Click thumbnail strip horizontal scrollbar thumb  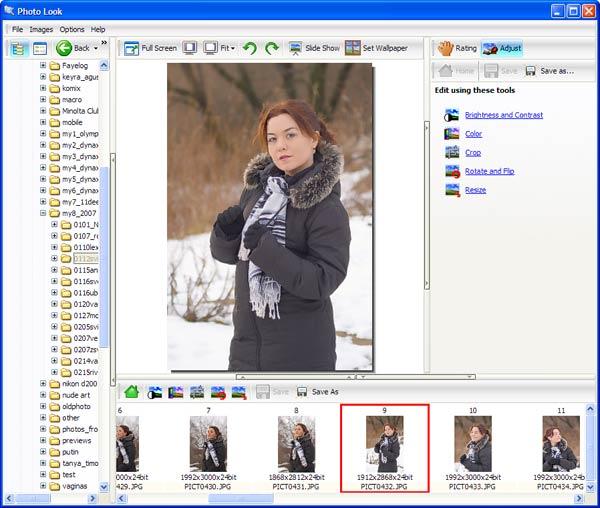241,498
